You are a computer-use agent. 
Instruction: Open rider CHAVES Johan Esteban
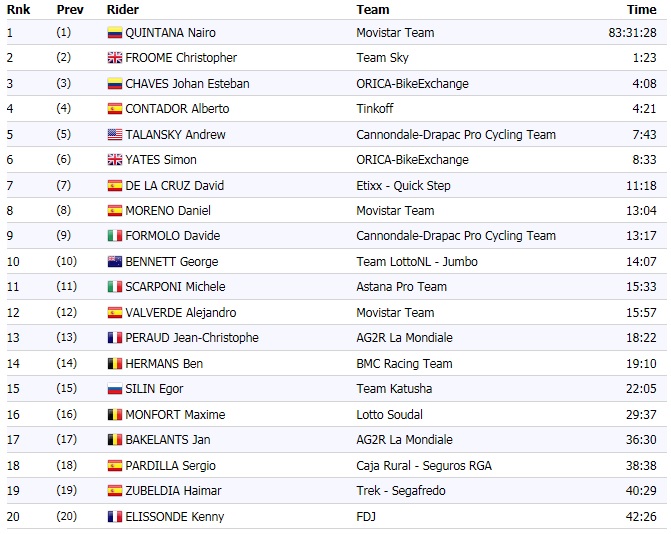pos(187,84)
